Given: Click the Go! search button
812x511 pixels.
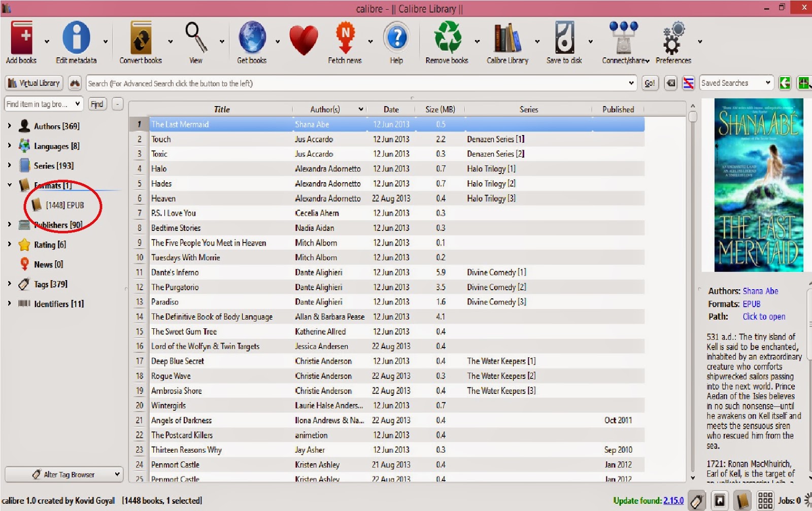Looking at the screenshot, I should click(x=649, y=83).
